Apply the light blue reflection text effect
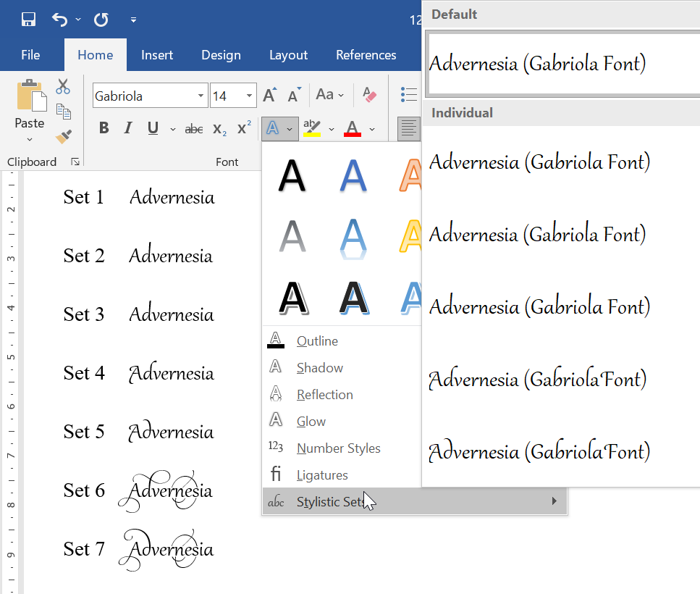Viewport: 700px width, 594px height. click(x=353, y=238)
